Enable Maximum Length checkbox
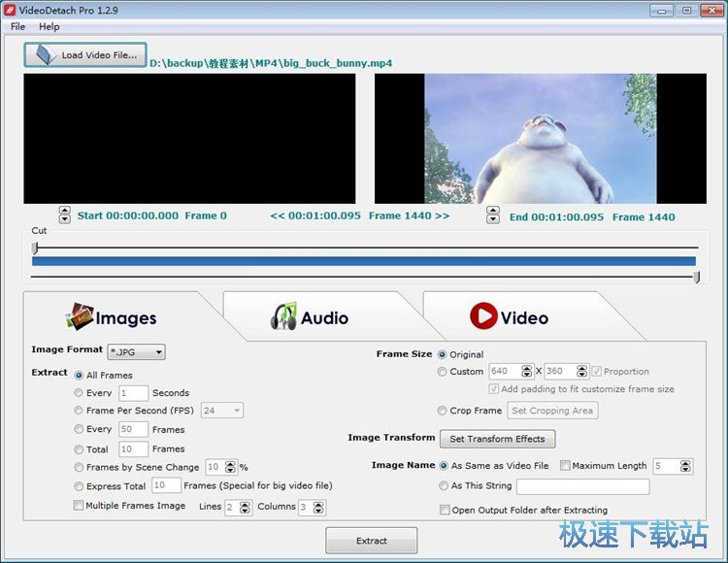This screenshot has height=563, width=728. point(565,466)
